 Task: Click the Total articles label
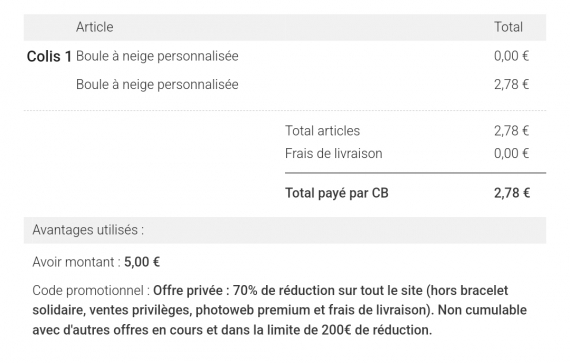322,131
